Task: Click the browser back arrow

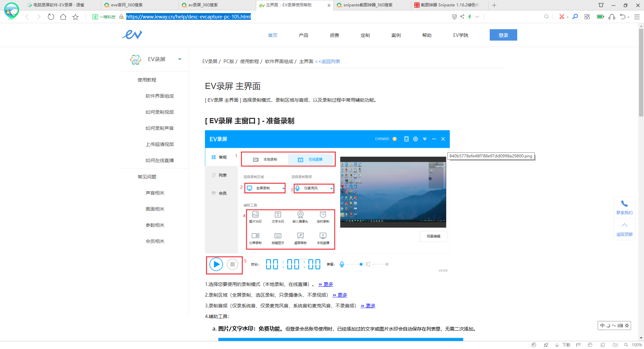Action: coord(27,17)
